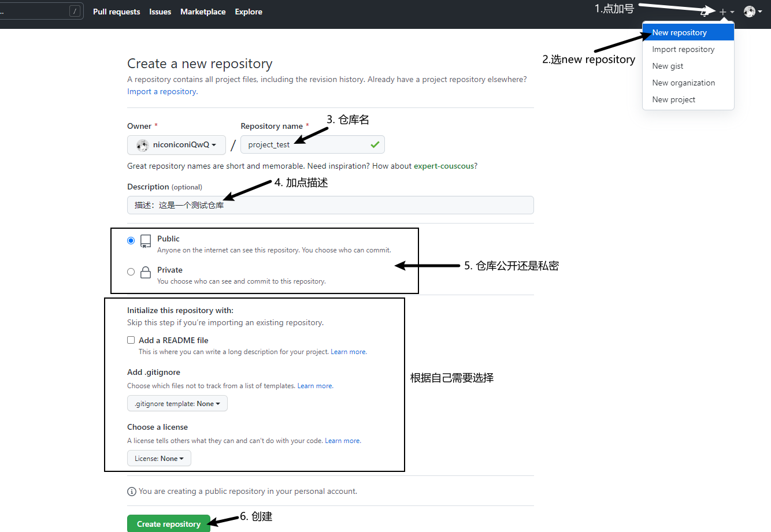The height and width of the screenshot is (532, 771).
Task: Click the info icon beside the public repository notice
Action: coord(132,492)
